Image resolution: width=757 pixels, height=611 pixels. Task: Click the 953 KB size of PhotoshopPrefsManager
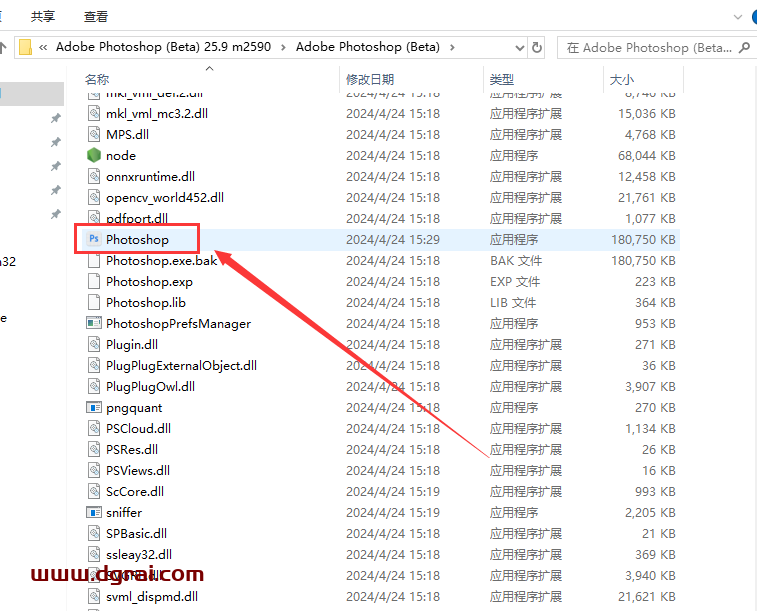pyautogui.click(x=655, y=323)
